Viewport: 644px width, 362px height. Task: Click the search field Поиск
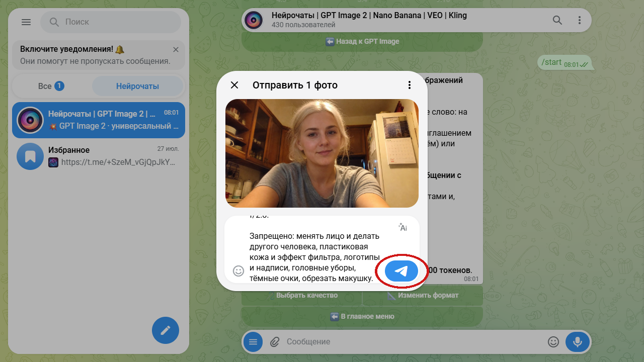point(111,22)
